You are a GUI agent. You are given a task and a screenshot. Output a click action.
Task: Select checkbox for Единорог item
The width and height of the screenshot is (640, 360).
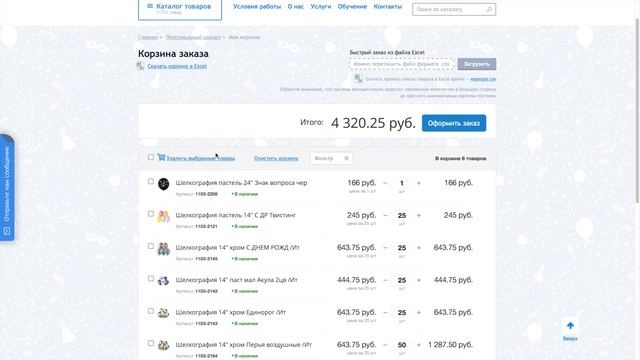151,311
